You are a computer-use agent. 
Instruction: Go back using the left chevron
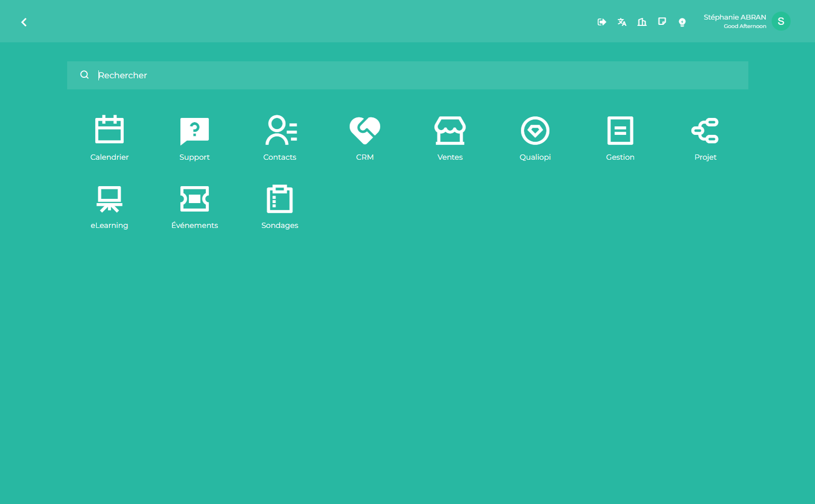[x=24, y=22]
